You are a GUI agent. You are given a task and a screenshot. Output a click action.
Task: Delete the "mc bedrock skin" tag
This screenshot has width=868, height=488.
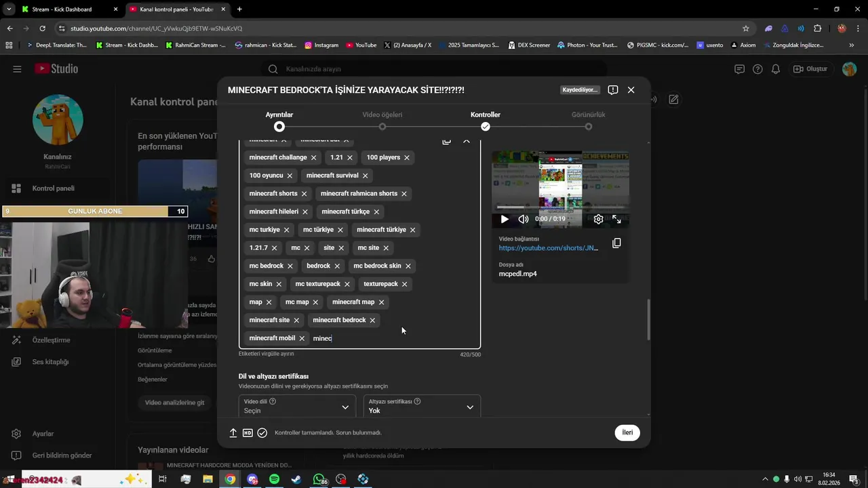click(x=408, y=266)
